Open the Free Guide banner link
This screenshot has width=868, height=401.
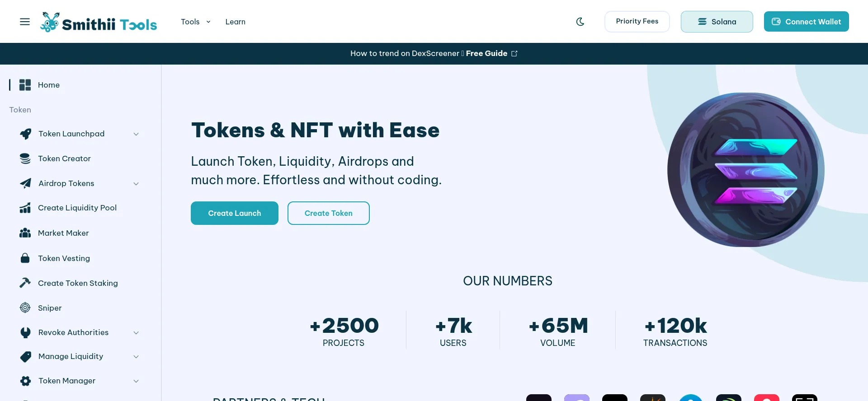[486, 53]
